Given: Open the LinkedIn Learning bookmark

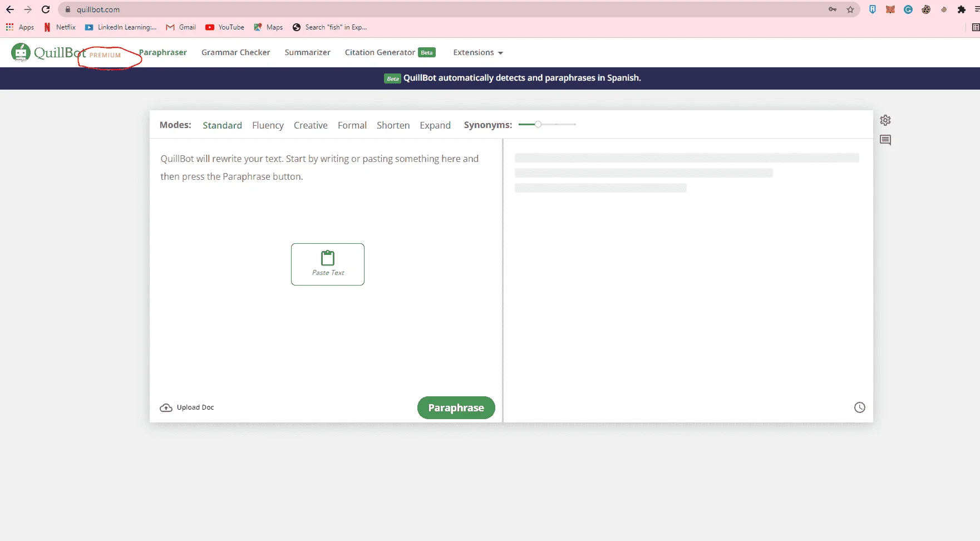Looking at the screenshot, I should [x=121, y=27].
